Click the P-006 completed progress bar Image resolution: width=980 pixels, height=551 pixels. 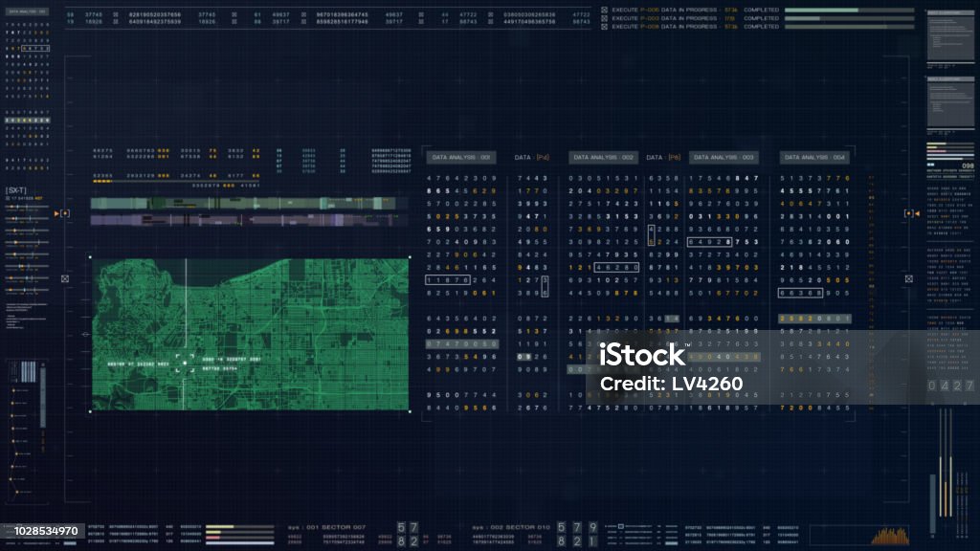pos(850,10)
